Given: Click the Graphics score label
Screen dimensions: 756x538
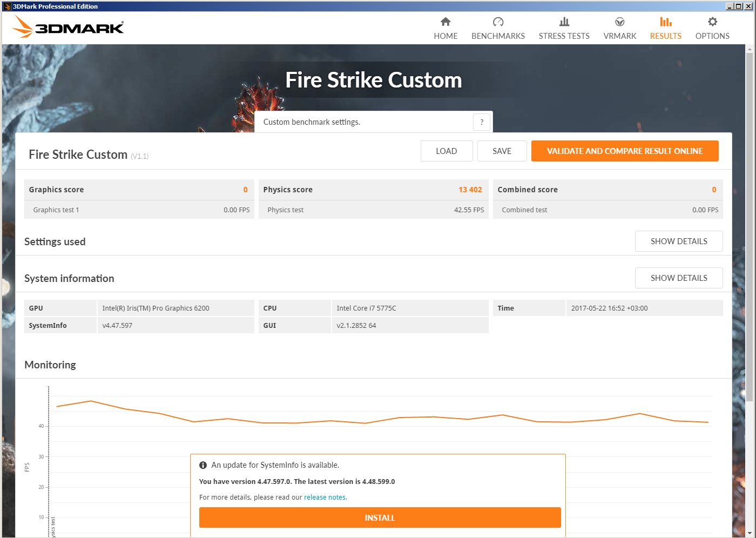Looking at the screenshot, I should 56,190.
